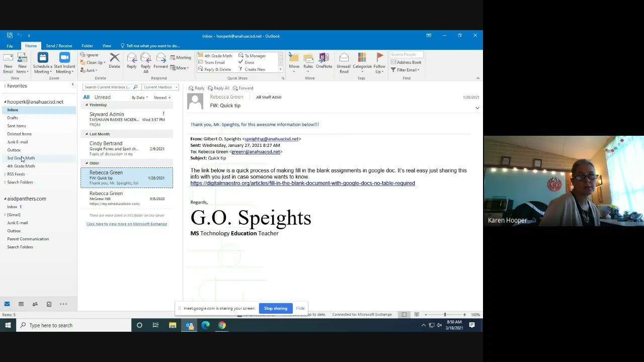Click the Search Current Mailbox field

pyautogui.click(x=107, y=87)
